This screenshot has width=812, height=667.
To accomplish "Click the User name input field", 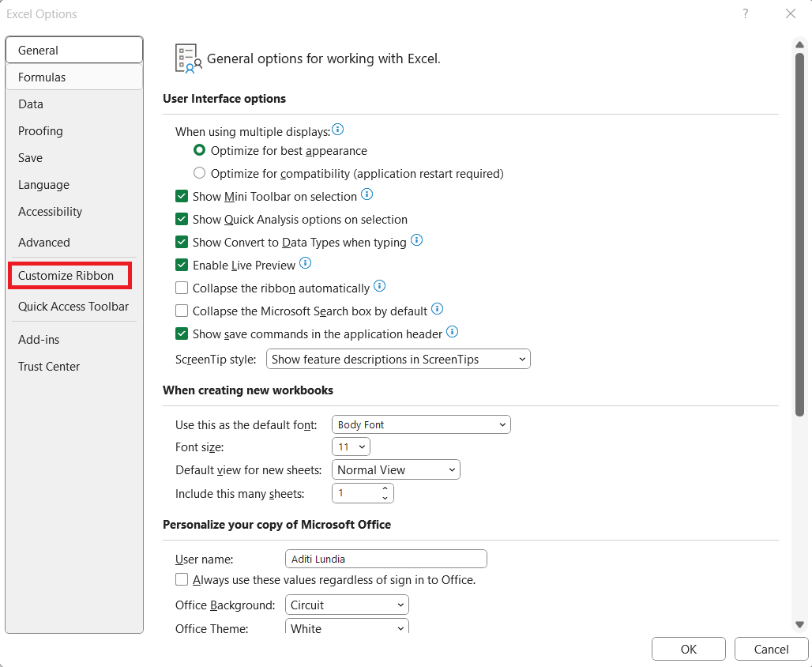I will point(386,559).
